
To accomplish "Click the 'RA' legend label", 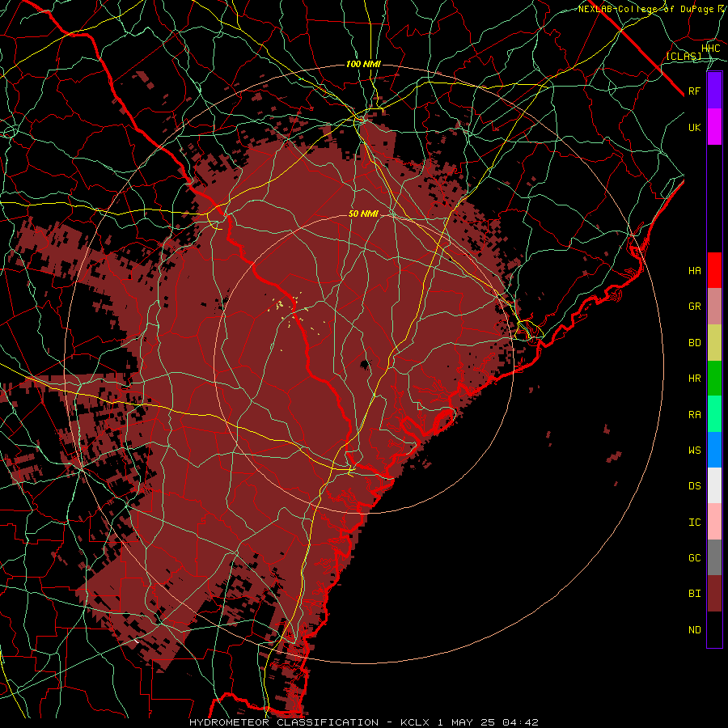I will [695, 415].
